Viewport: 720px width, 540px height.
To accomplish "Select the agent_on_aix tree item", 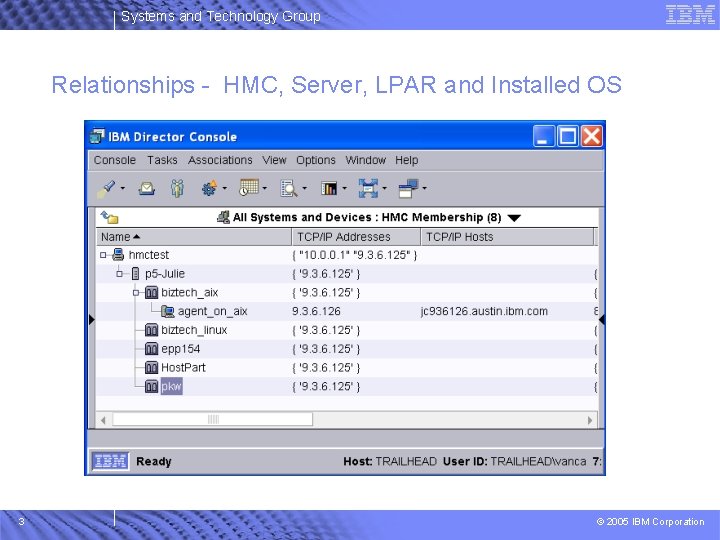I will pos(213,311).
